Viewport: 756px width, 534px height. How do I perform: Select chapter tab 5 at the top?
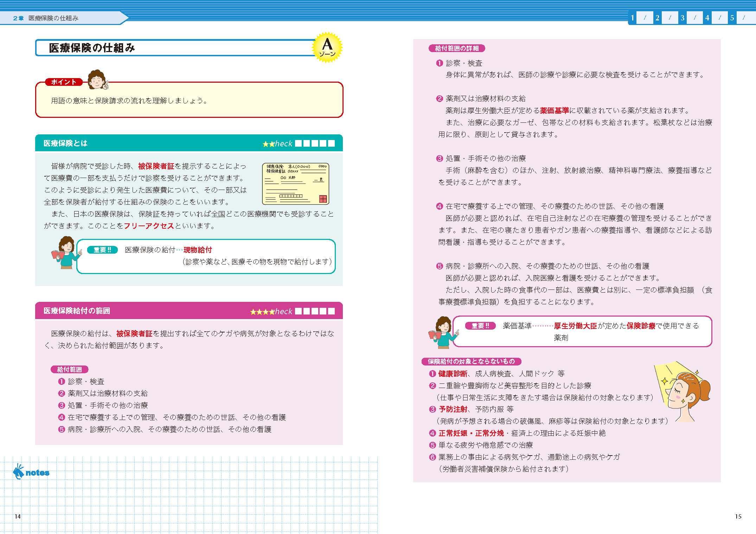[x=732, y=18]
